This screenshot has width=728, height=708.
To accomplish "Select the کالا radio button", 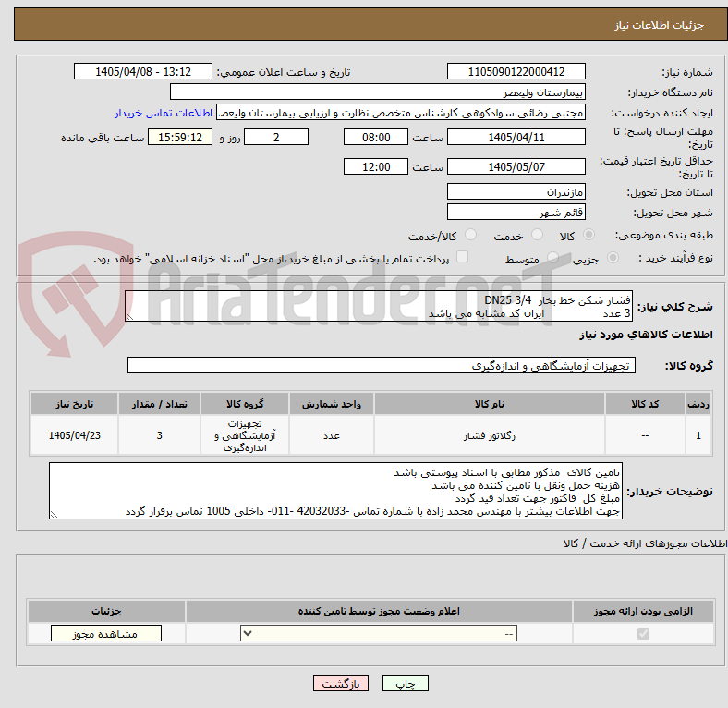I will click(588, 235).
